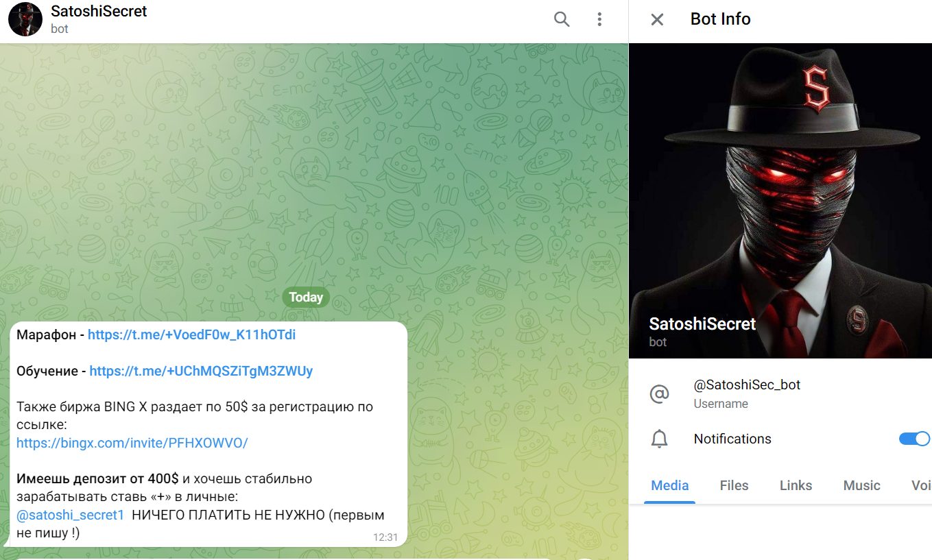
Task: Open the @satoshi_secret1 mention
Action: [70, 515]
